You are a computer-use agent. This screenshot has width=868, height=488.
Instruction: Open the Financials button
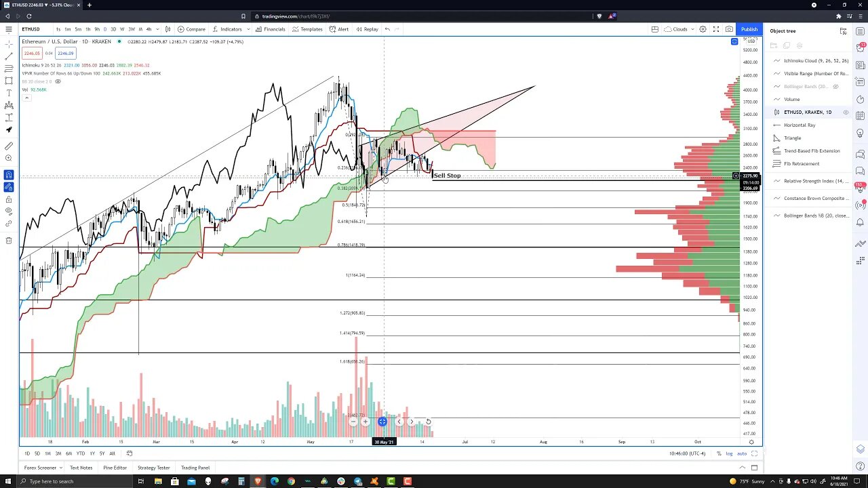click(270, 29)
